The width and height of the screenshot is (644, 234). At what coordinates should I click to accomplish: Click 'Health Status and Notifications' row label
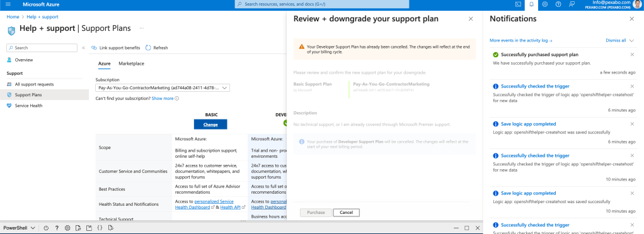click(x=129, y=204)
